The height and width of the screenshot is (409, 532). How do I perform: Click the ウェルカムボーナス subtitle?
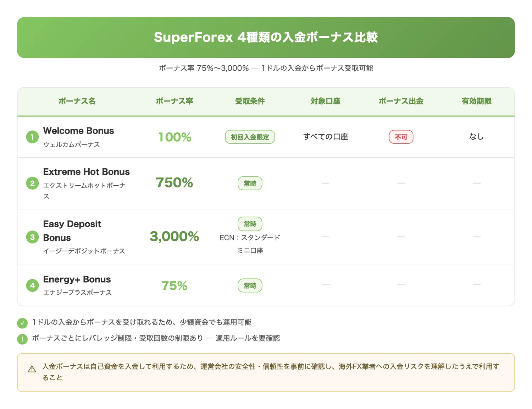point(72,144)
